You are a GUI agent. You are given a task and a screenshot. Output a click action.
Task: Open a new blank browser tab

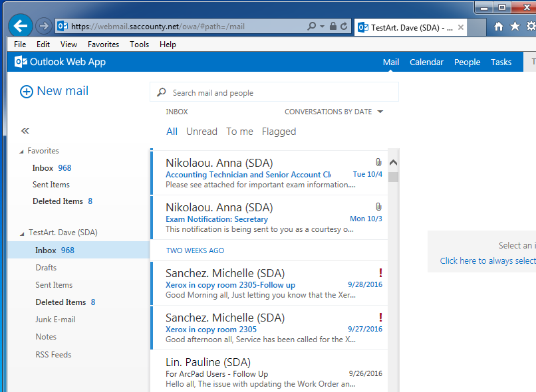click(477, 27)
